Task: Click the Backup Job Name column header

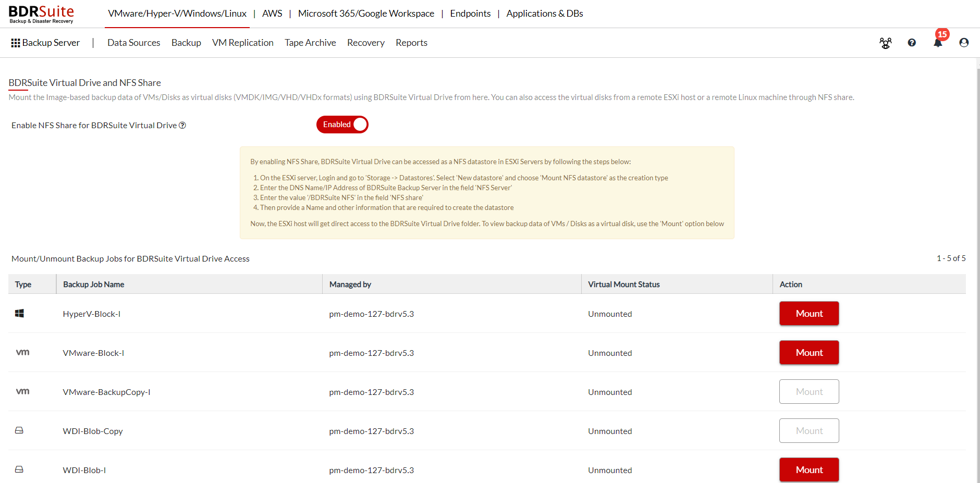Action: point(189,284)
